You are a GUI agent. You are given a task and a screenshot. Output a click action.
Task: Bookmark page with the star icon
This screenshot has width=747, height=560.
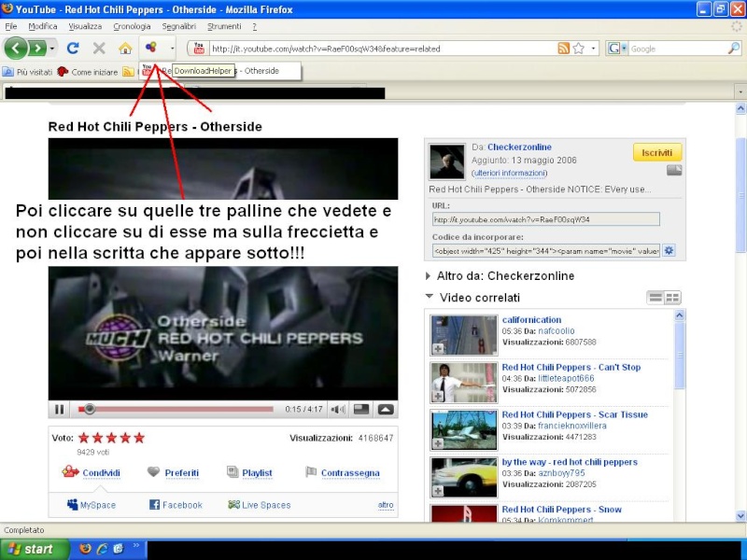(579, 49)
